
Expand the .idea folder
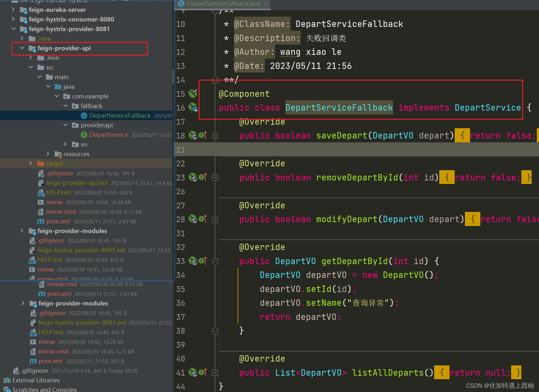(22, 38)
